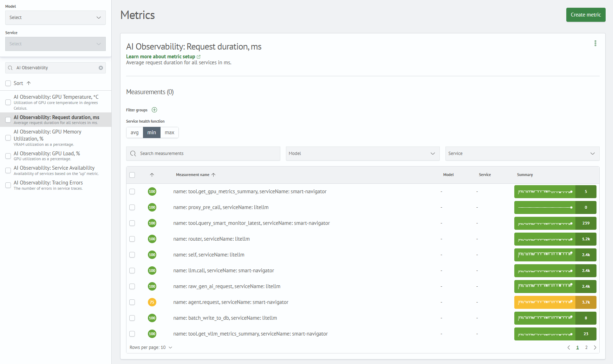Add a filter group with plus icon
The height and width of the screenshot is (364, 613).
(154, 110)
